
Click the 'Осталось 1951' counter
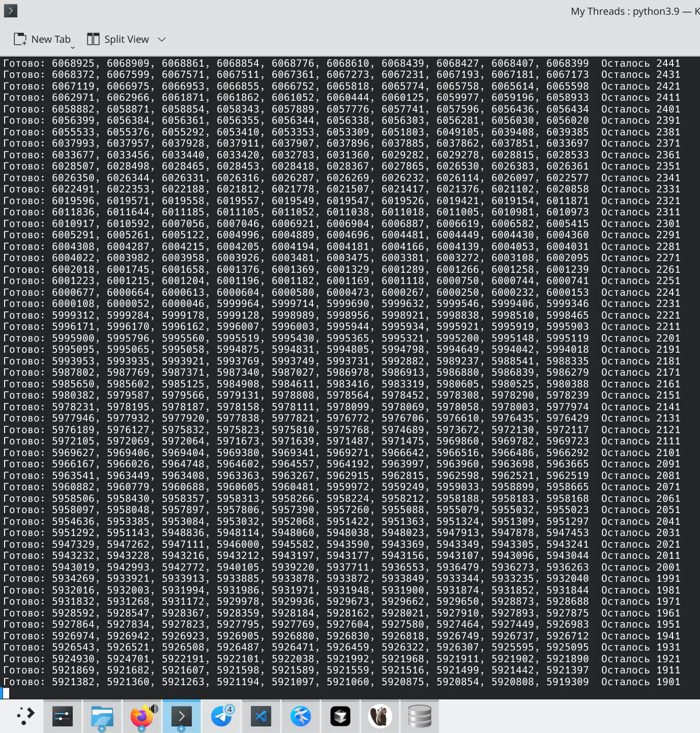[640, 624]
